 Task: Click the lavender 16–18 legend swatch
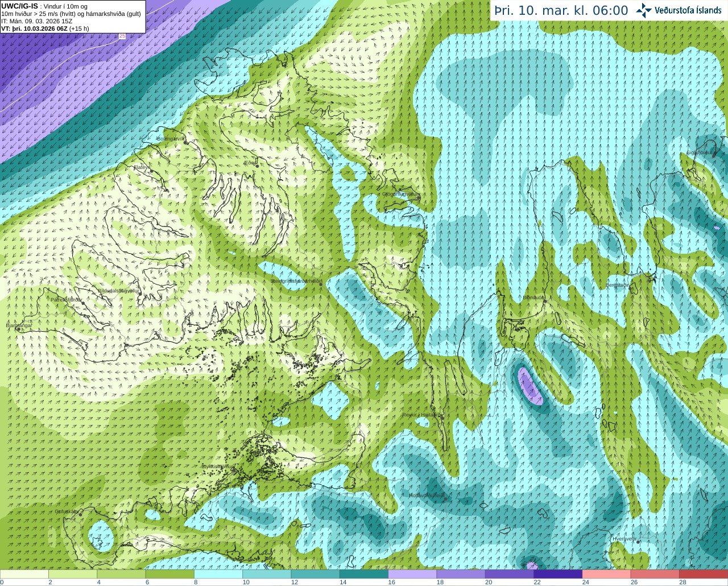click(x=412, y=574)
